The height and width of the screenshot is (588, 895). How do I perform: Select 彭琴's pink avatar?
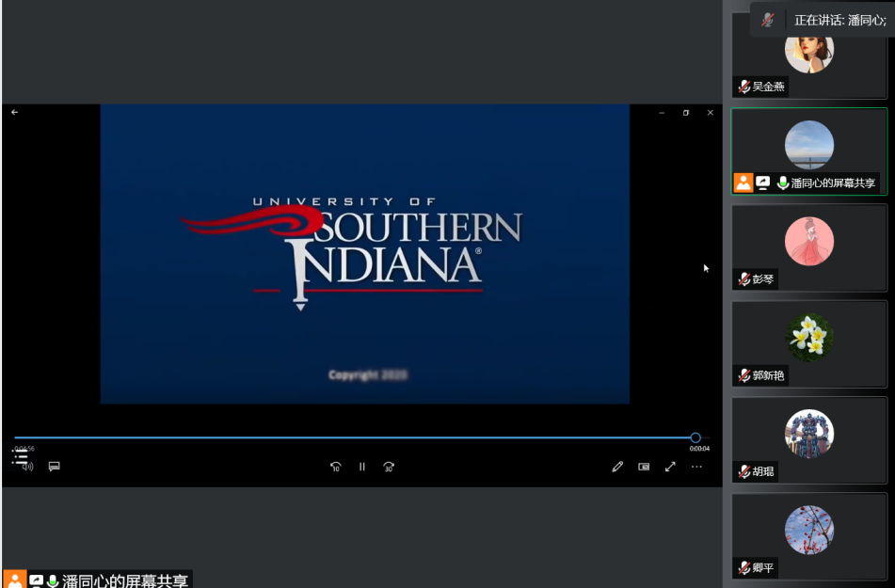[808, 241]
